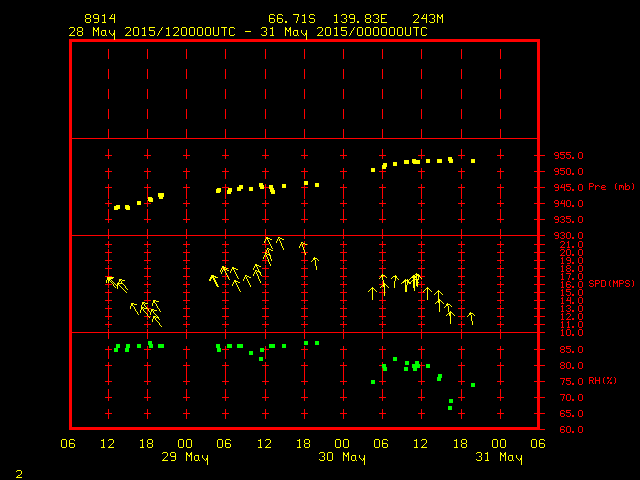Select the 945.0 pressure tick label
The image size is (640, 480).
(569, 188)
